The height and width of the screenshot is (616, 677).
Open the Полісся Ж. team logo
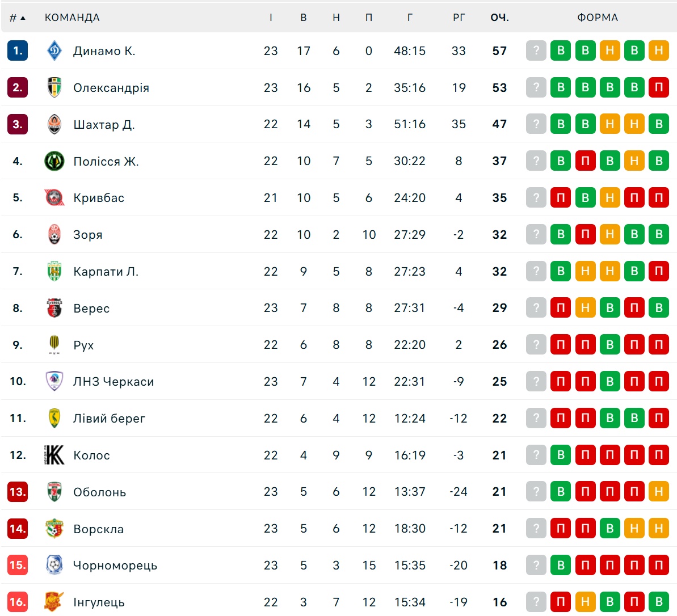(54, 161)
